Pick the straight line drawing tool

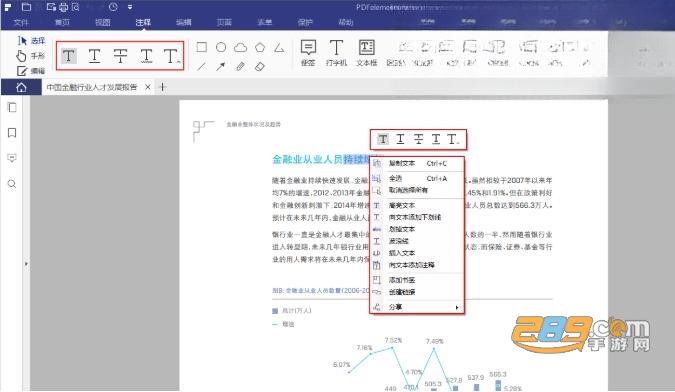tap(201, 67)
